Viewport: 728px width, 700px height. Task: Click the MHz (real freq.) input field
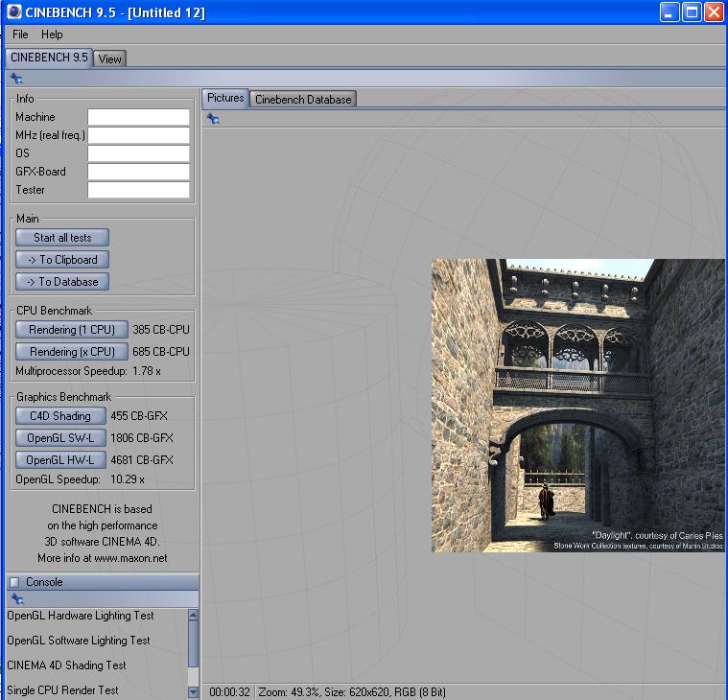[x=138, y=135]
